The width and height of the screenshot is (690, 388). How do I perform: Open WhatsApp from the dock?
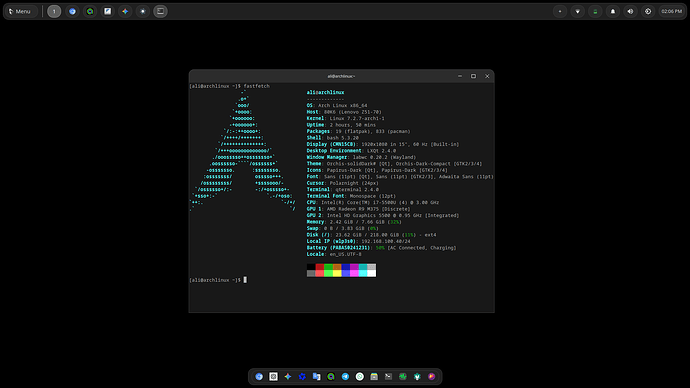(x=360, y=377)
